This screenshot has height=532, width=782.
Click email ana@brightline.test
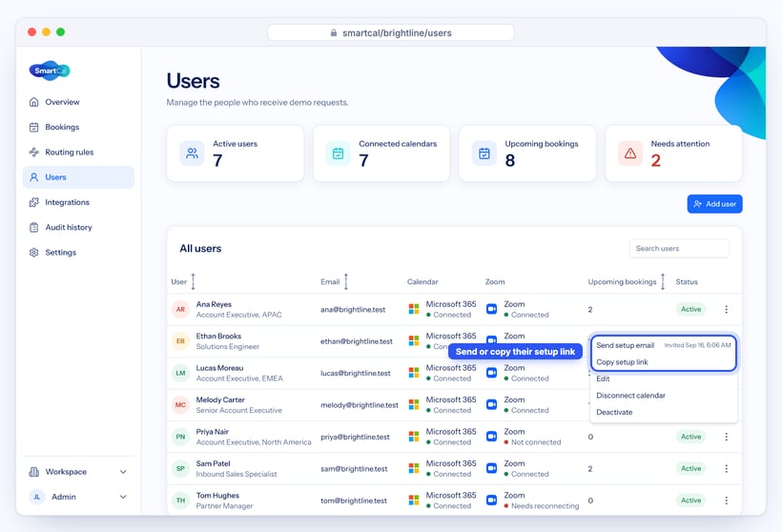[x=353, y=310]
